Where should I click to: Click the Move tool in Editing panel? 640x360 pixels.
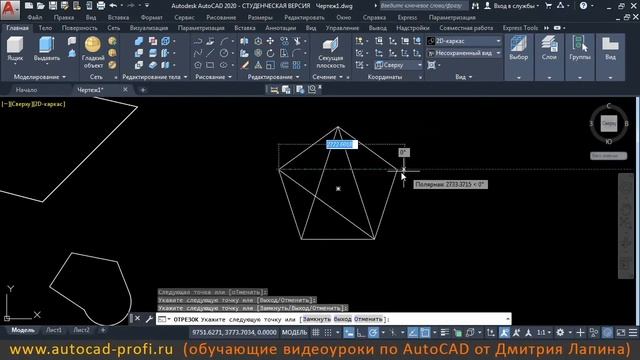click(x=270, y=41)
